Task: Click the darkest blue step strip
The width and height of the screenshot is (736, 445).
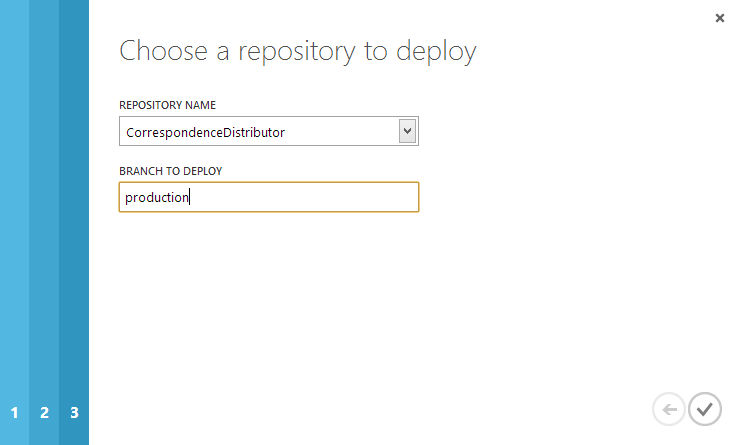Action: [74, 200]
